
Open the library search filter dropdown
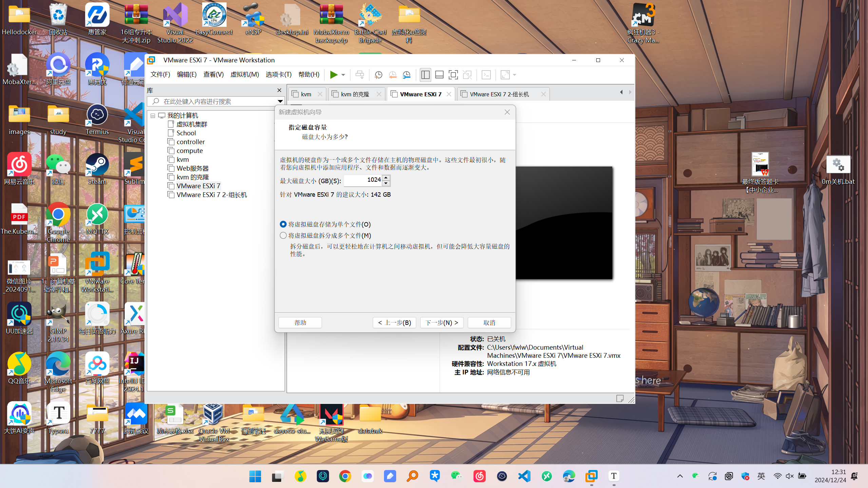(280, 101)
